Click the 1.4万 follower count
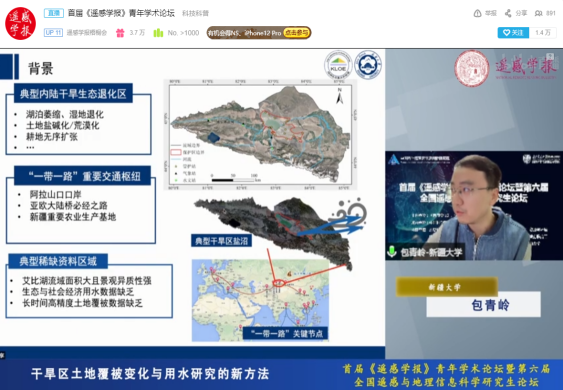The image size is (563, 390). (x=543, y=33)
